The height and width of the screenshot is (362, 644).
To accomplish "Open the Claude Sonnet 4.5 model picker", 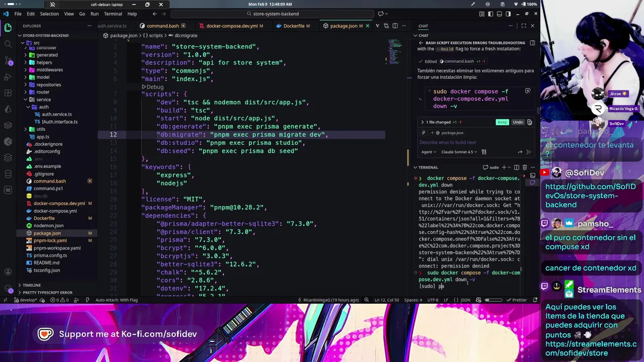I will coord(459,152).
